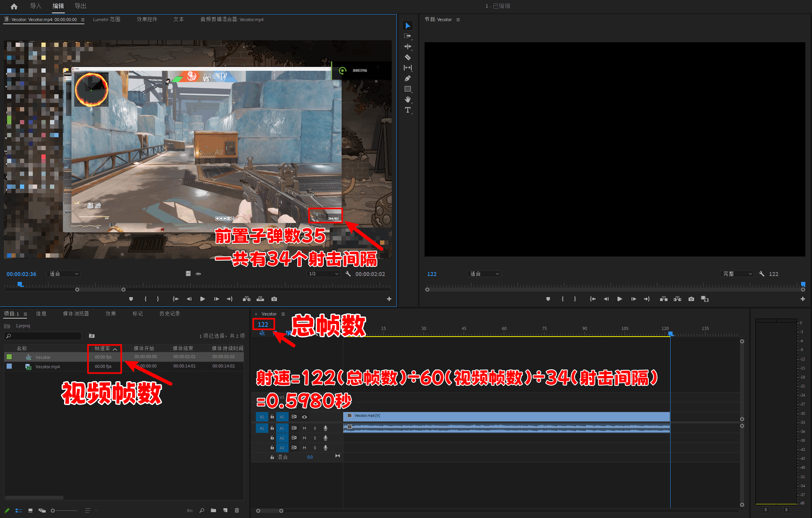Mute the A2 audio track
The height and width of the screenshot is (518, 812).
point(304,438)
